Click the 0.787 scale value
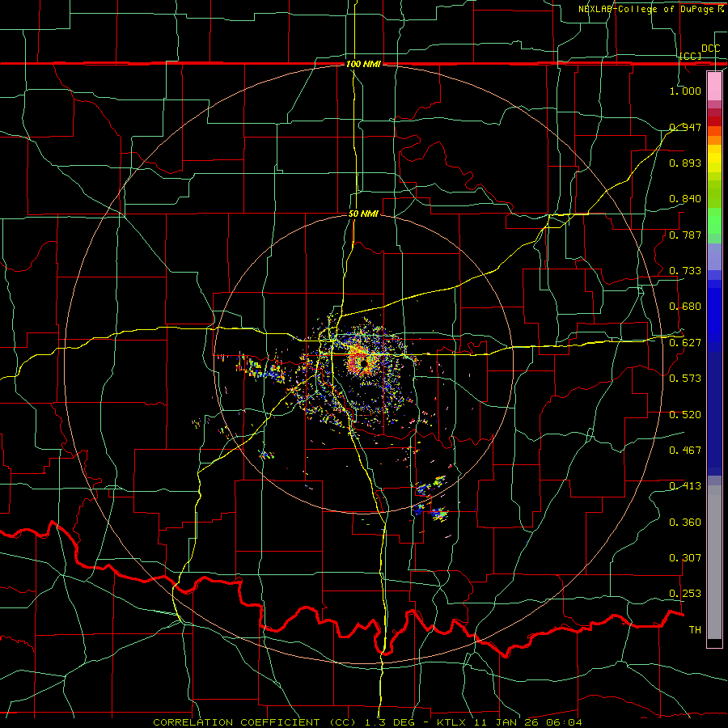 pos(685,235)
